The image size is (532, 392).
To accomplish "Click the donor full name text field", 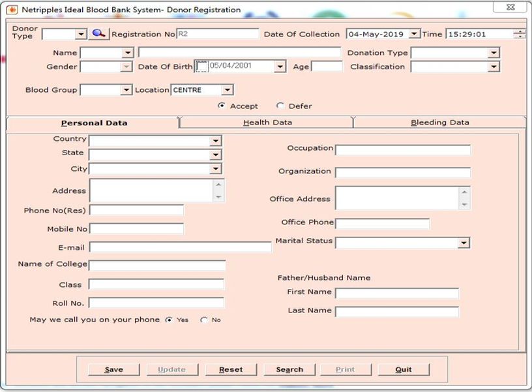I will click(239, 53).
